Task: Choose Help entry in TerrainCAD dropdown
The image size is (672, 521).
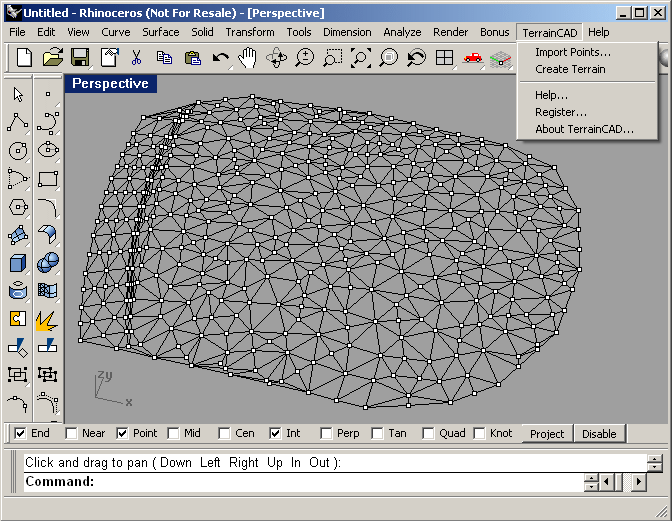Action: (x=551, y=95)
